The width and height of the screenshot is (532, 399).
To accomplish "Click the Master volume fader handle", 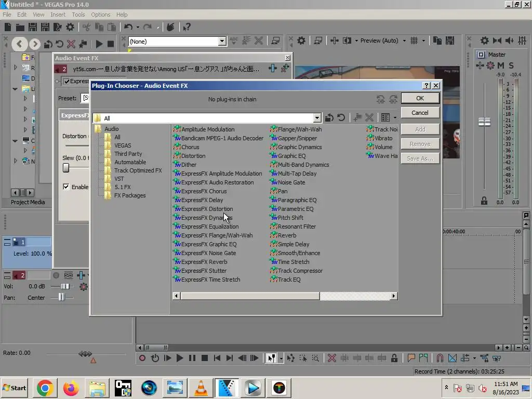I will tap(484, 122).
